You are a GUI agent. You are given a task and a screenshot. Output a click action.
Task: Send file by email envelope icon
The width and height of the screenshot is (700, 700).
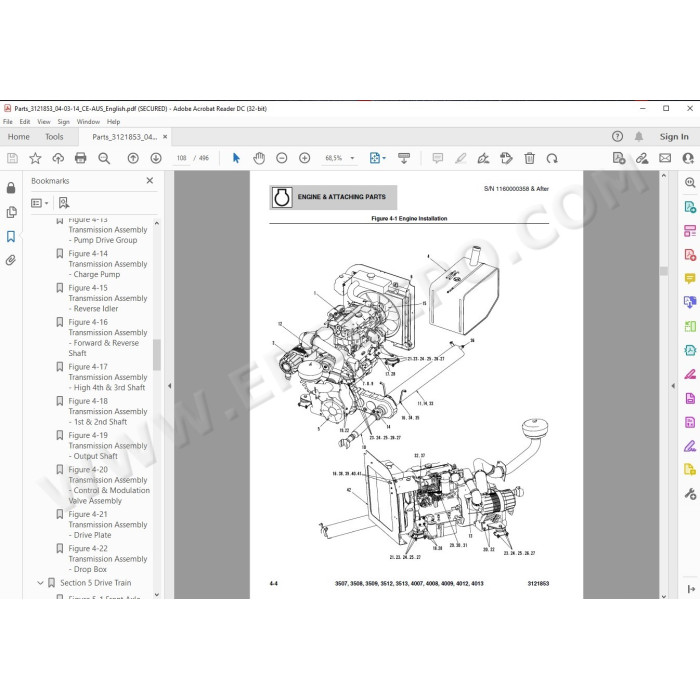[665, 158]
